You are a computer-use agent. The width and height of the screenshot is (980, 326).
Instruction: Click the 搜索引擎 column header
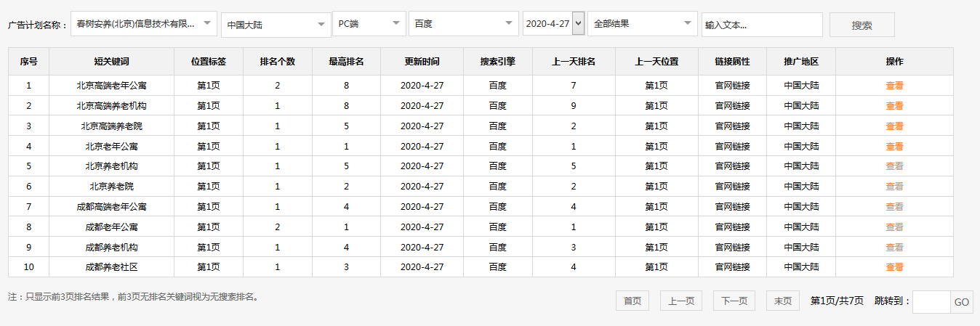[x=498, y=62]
